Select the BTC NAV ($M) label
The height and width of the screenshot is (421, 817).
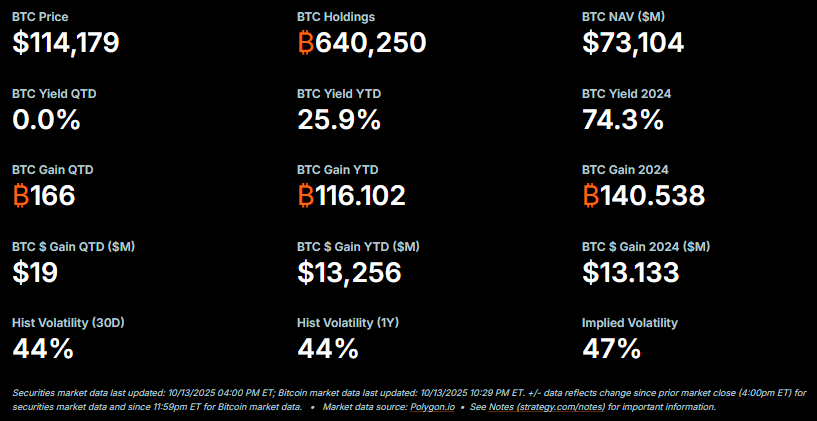[622, 17]
